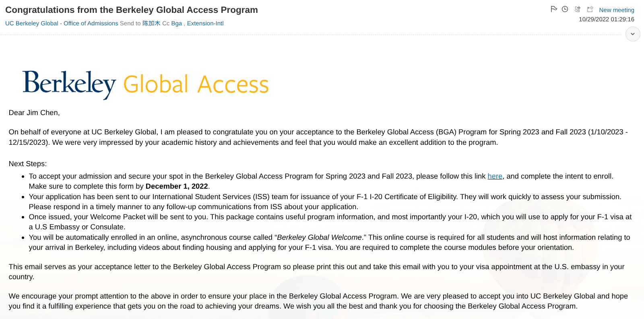Click the bold December 1, 2022 deadline
This screenshot has height=319, width=644.
(x=177, y=186)
